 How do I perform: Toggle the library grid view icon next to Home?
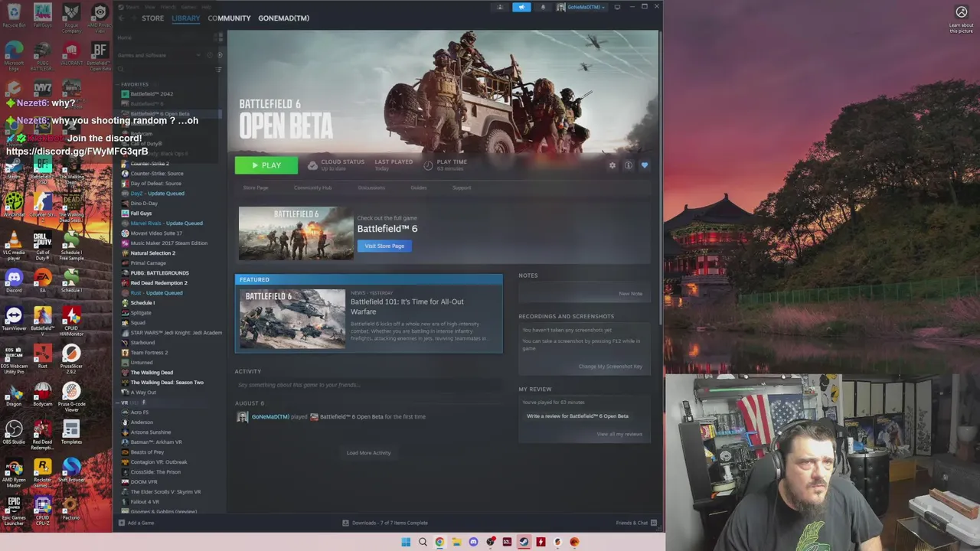219,37
